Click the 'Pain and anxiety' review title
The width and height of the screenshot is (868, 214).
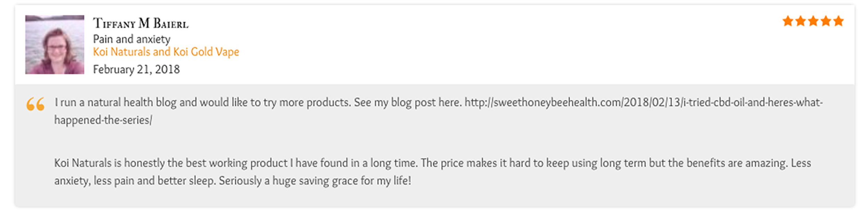pyautogui.click(x=132, y=39)
